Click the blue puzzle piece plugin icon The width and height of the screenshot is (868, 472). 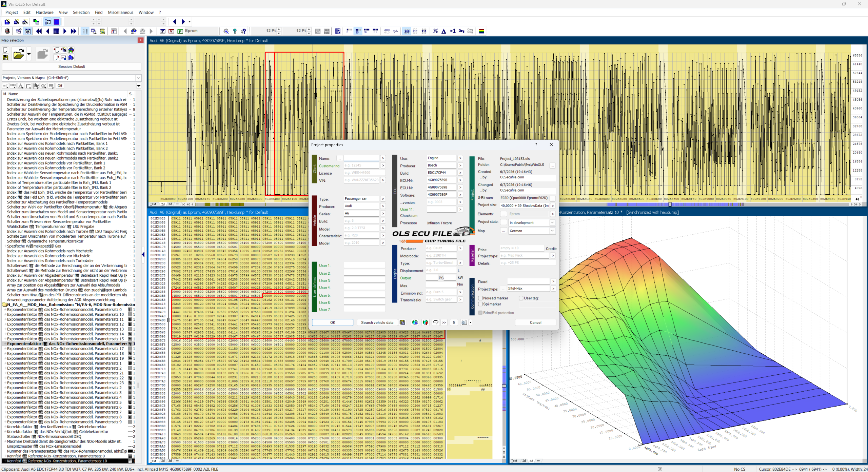(x=71, y=58)
